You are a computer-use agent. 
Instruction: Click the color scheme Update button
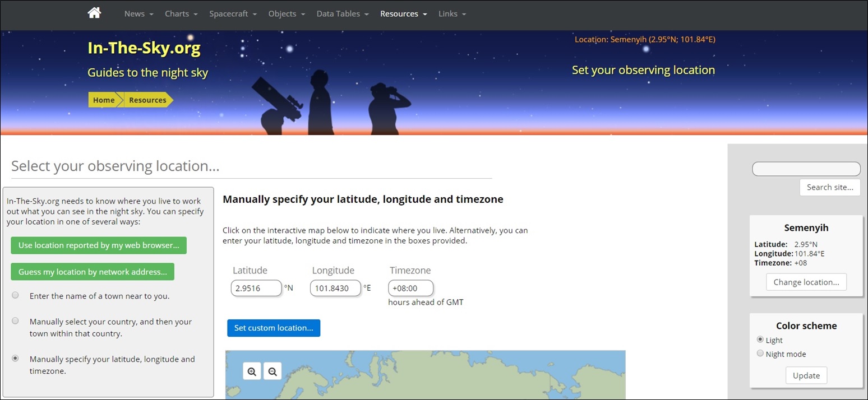pyautogui.click(x=806, y=375)
